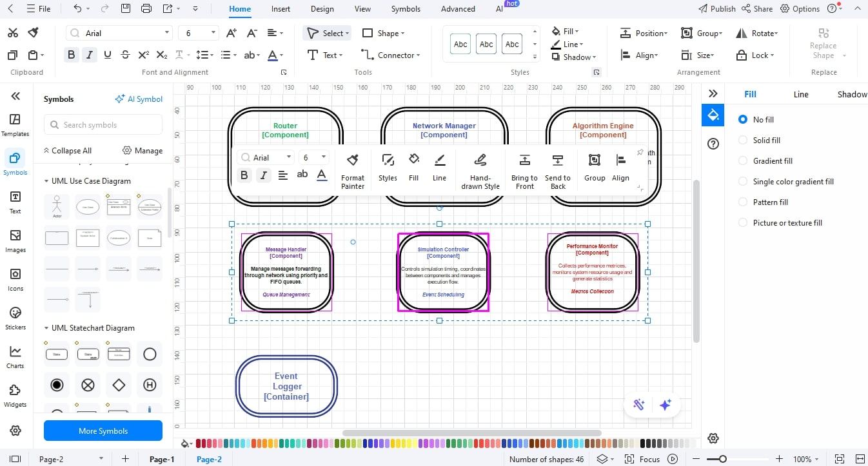This screenshot has height=466, width=868.
Task: Click Bring to Front in floating toolbar
Action: coord(524,171)
